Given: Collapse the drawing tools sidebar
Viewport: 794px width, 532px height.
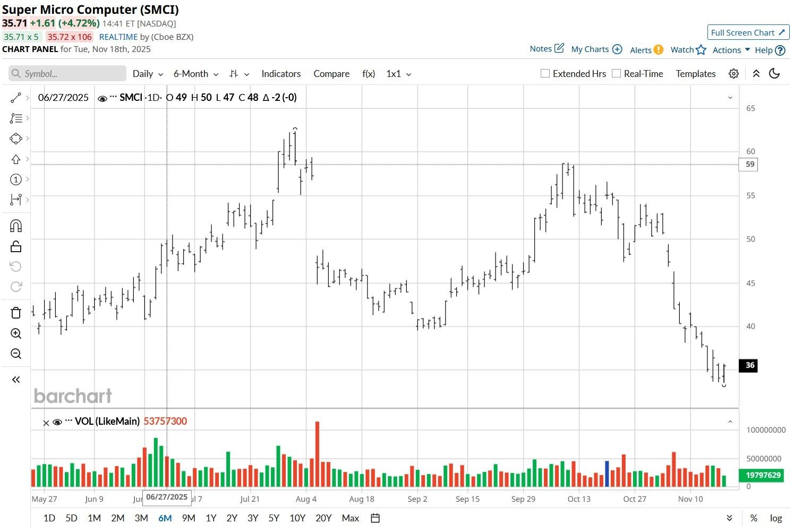Looking at the screenshot, I should (x=16, y=380).
